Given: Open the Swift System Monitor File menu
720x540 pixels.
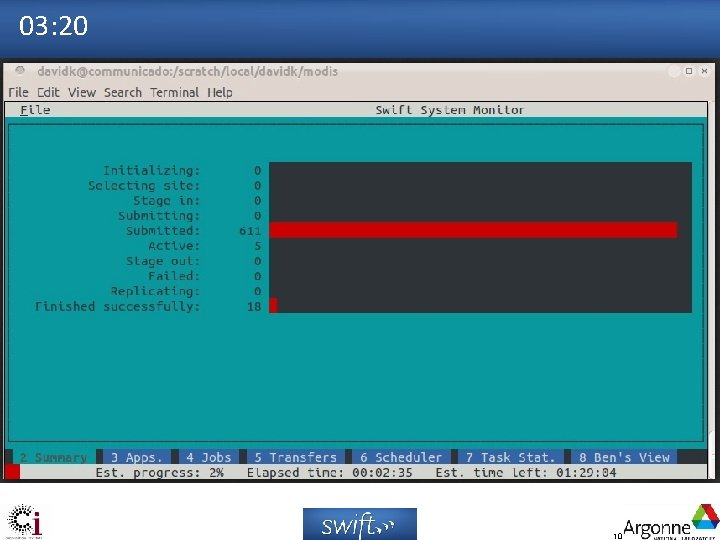Looking at the screenshot, I should pos(35,110).
